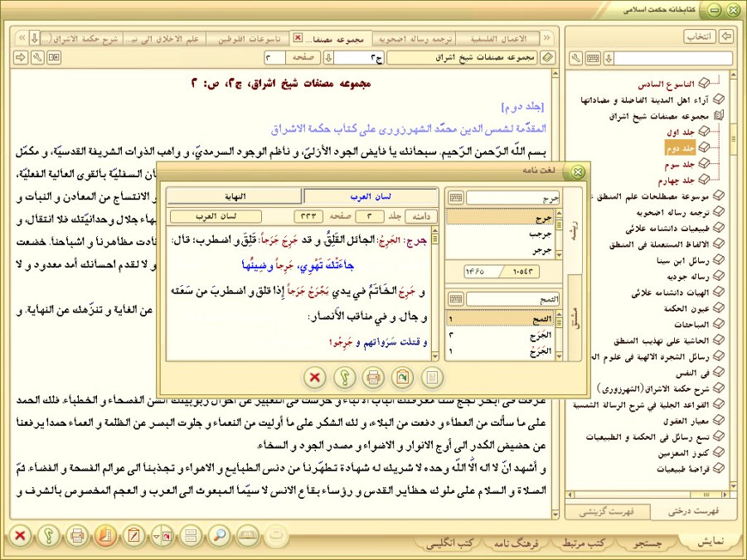
Task: Click the stacked rows layout icon in bottom toolbar
Action: 191,536
